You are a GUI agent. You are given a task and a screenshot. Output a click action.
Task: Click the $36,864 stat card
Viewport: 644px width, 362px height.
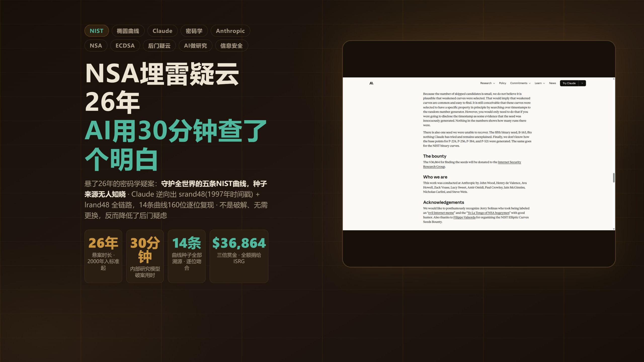tap(239, 256)
